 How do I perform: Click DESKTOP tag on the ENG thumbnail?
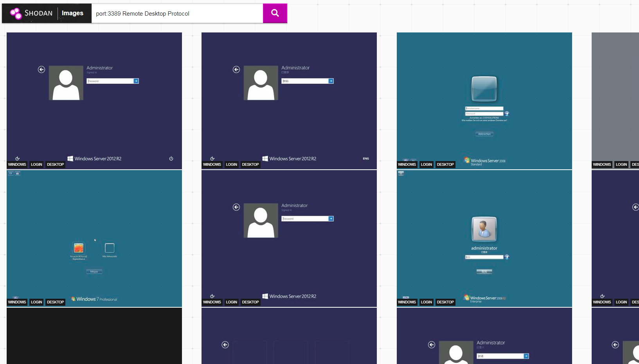250,165
